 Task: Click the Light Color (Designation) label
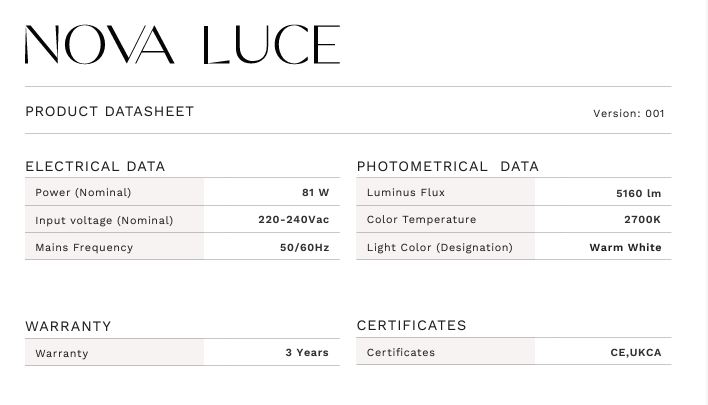[x=439, y=247]
